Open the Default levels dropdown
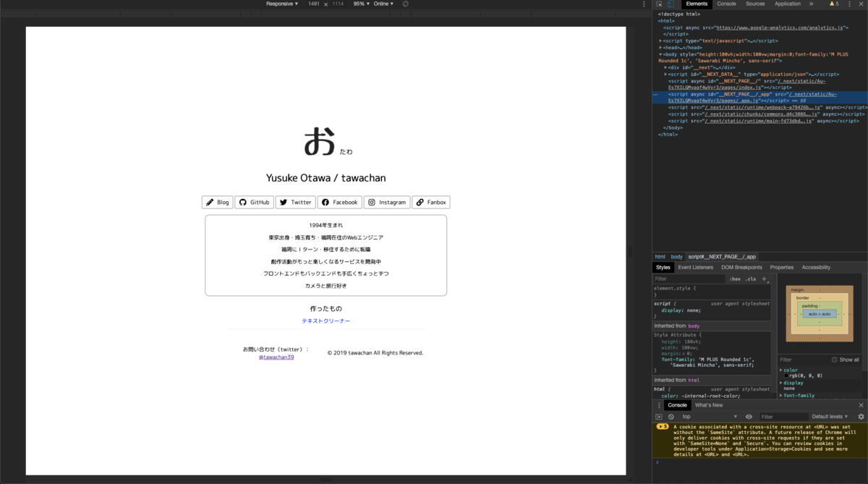 click(830, 417)
